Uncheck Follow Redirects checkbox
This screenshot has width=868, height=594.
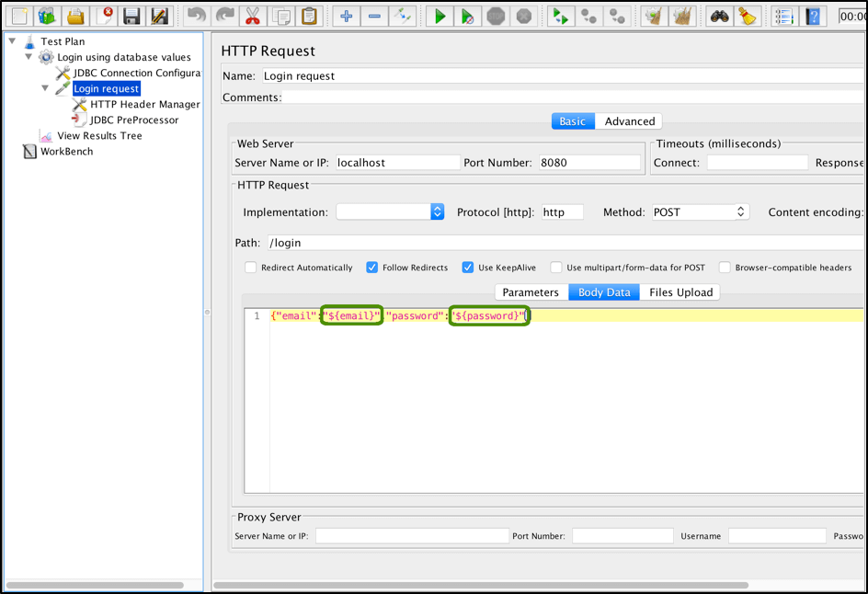pyautogui.click(x=372, y=268)
